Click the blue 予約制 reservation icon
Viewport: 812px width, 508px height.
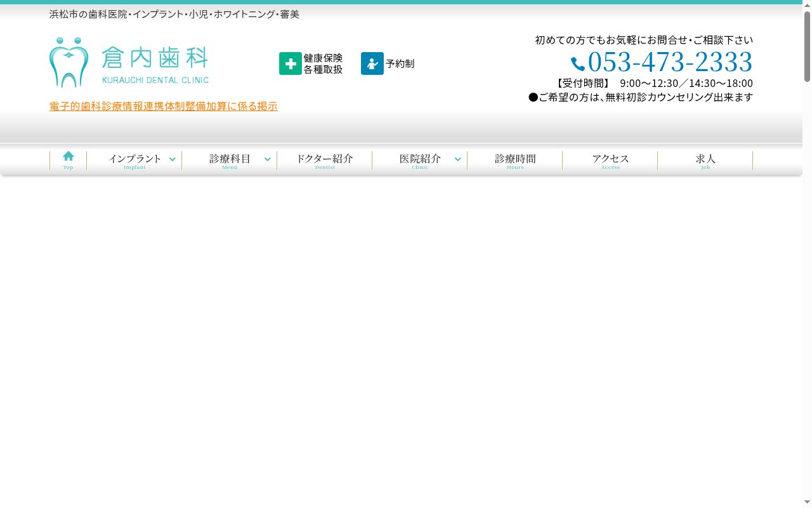pyautogui.click(x=372, y=63)
